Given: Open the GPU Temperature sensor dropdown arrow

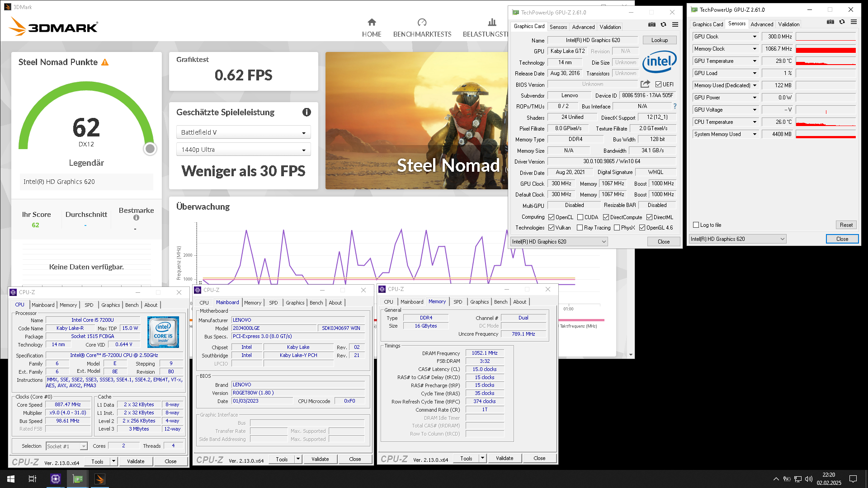Looking at the screenshot, I should pyautogui.click(x=754, y=61).
